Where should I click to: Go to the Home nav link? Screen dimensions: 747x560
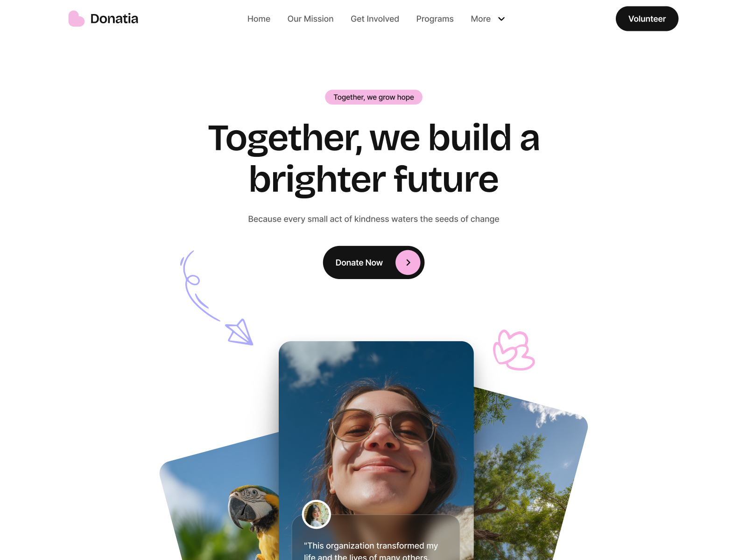click(x=259, y=19)
